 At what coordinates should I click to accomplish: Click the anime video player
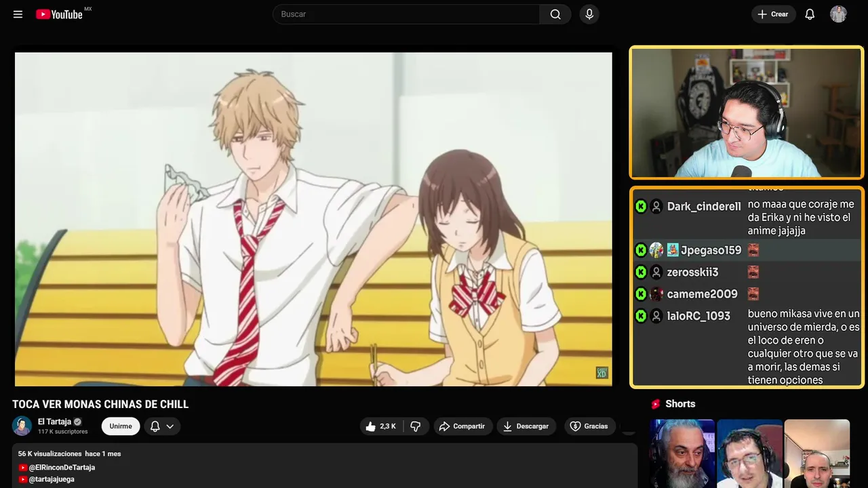313,219
